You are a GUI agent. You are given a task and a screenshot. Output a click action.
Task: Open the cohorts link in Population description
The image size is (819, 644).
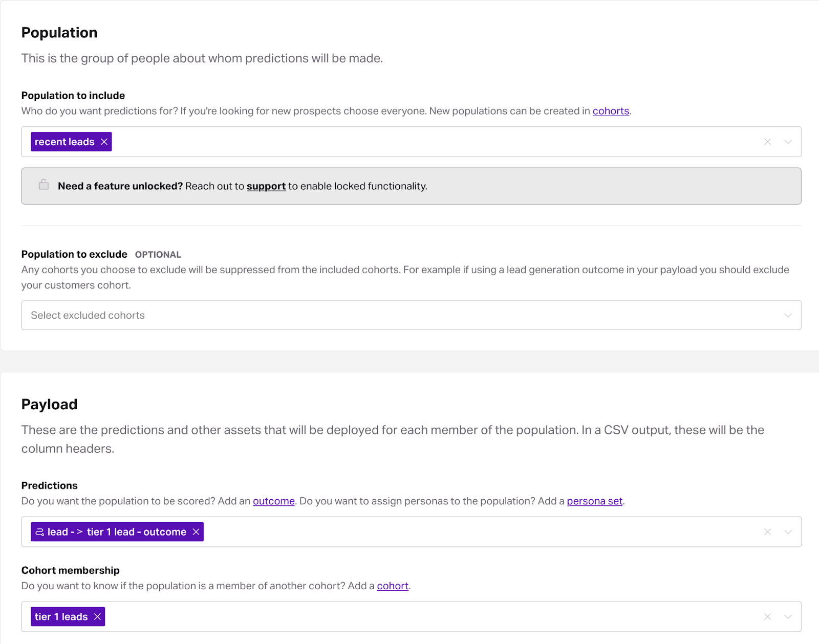(x=610, y=111)
